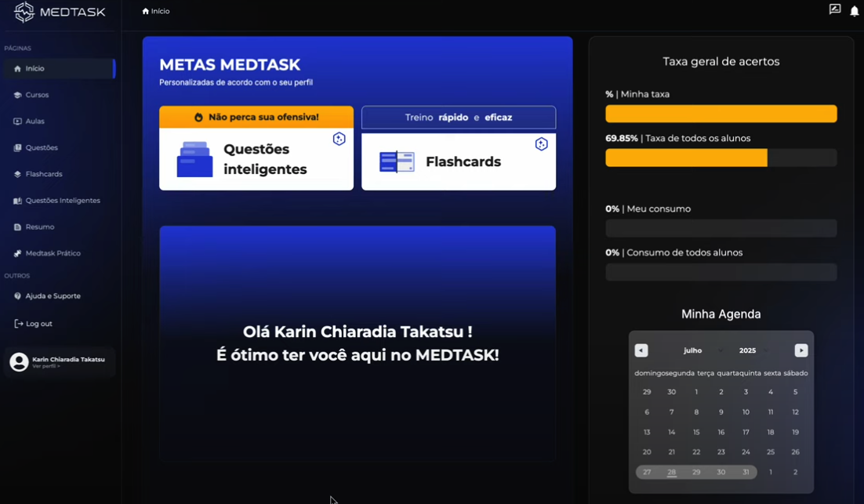Viewport: 864px width, 504px height.
Task: Click the MEDTASK logo icon
Action: click(24, 12)
